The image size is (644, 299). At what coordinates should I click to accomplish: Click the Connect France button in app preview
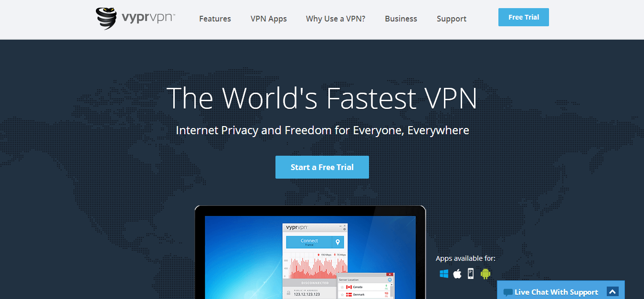[309, 242]
